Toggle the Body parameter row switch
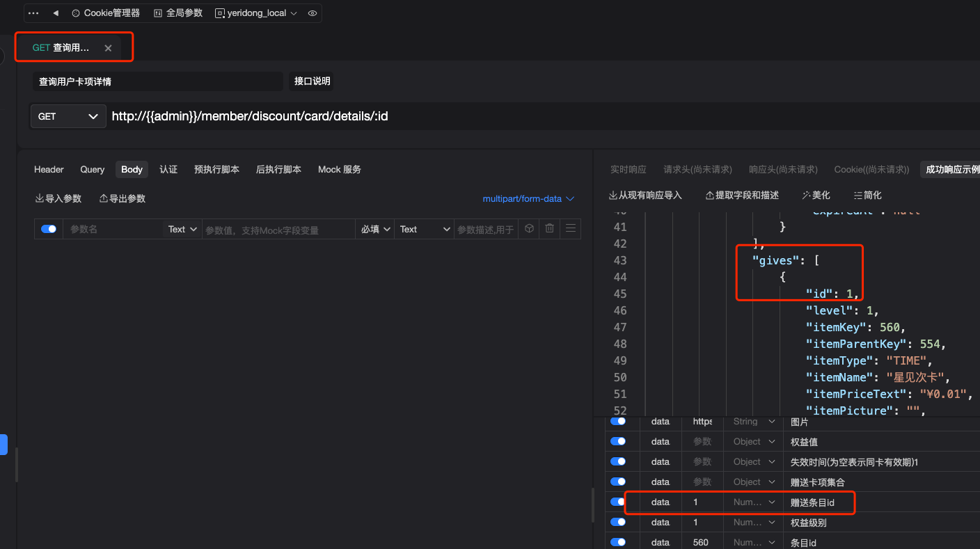 coord(49,228)
